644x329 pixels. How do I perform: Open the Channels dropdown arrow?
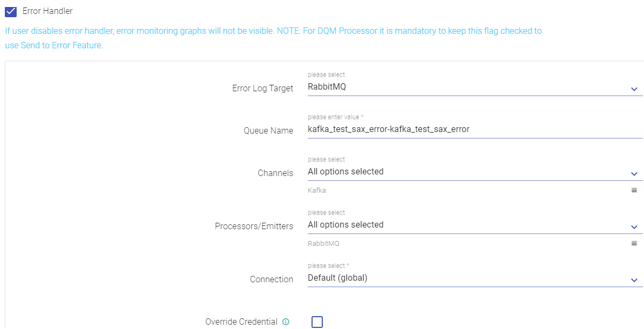tap(634, 174)
